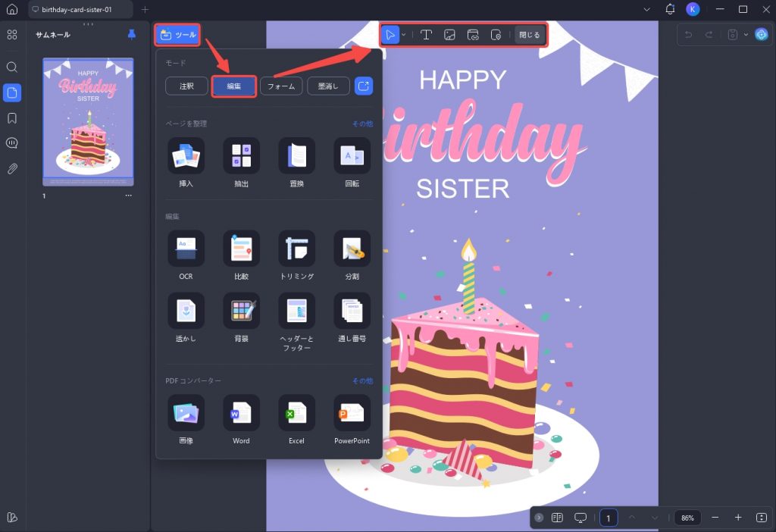Open the ツール (Tools) menu button
The width and height of the screenshot is (776, 532).
(x=177, y=35)
